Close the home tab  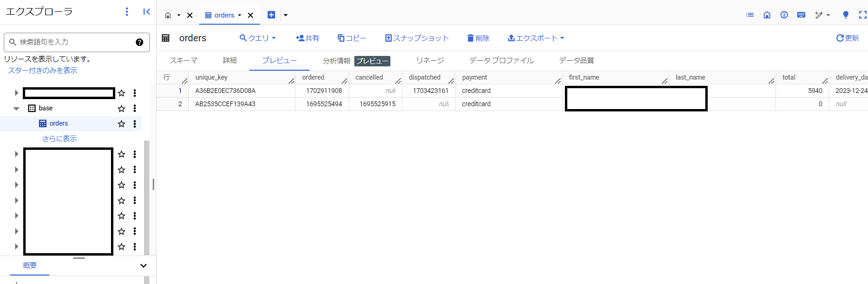point(190,15)
